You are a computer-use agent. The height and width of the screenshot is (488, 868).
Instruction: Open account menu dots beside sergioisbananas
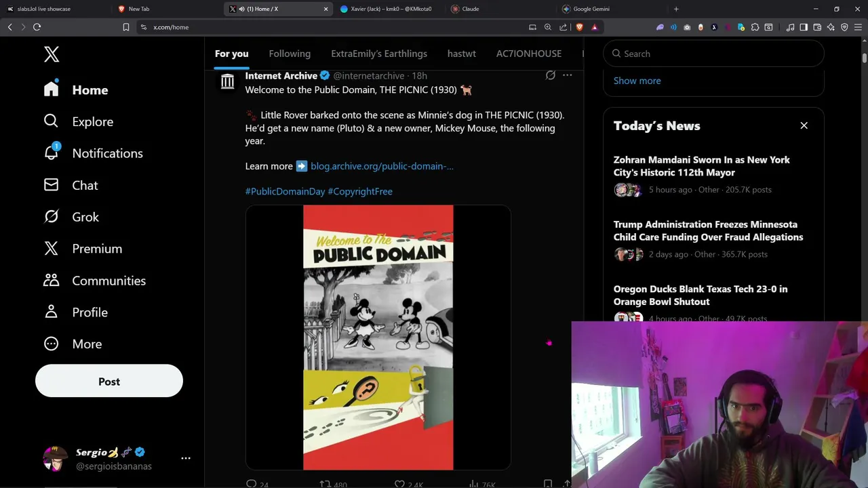tap(186, 458)
